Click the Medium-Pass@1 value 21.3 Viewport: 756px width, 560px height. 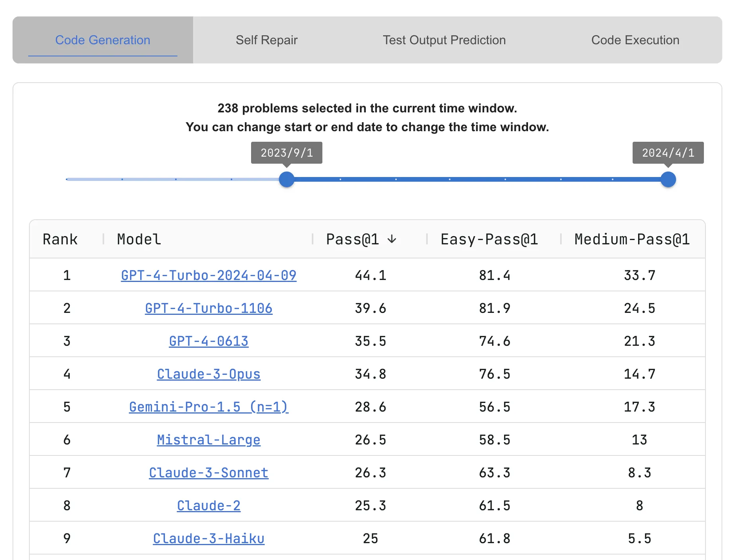pyautogui.click(x=640, y=341)
